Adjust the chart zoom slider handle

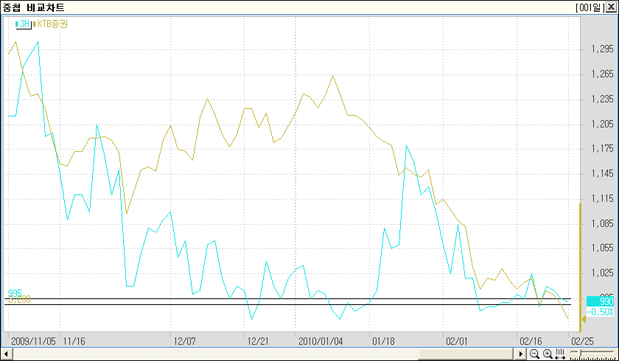tap(580, 352)
